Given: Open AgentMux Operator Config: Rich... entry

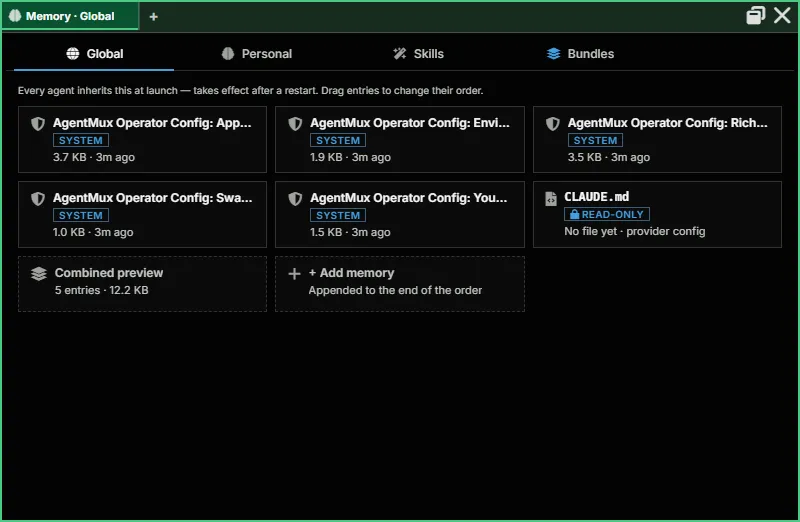Looking at the screenshot, I should point(657,139).
